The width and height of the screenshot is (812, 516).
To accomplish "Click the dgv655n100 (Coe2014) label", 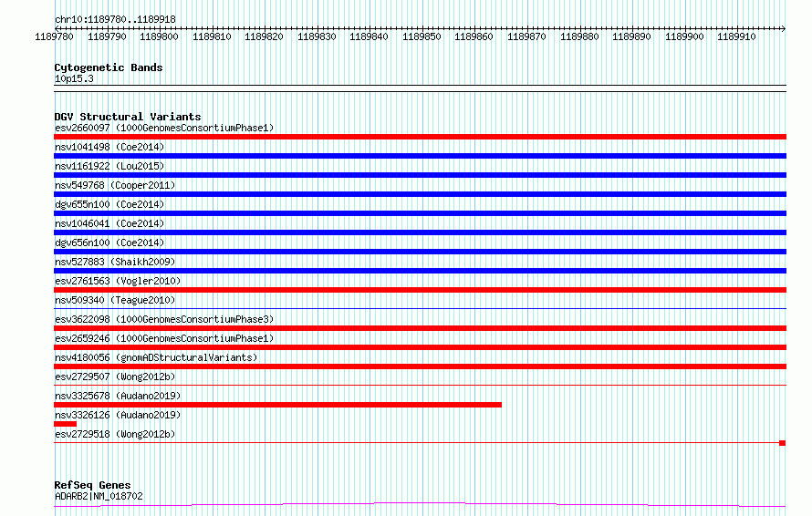I will (109, 204).
